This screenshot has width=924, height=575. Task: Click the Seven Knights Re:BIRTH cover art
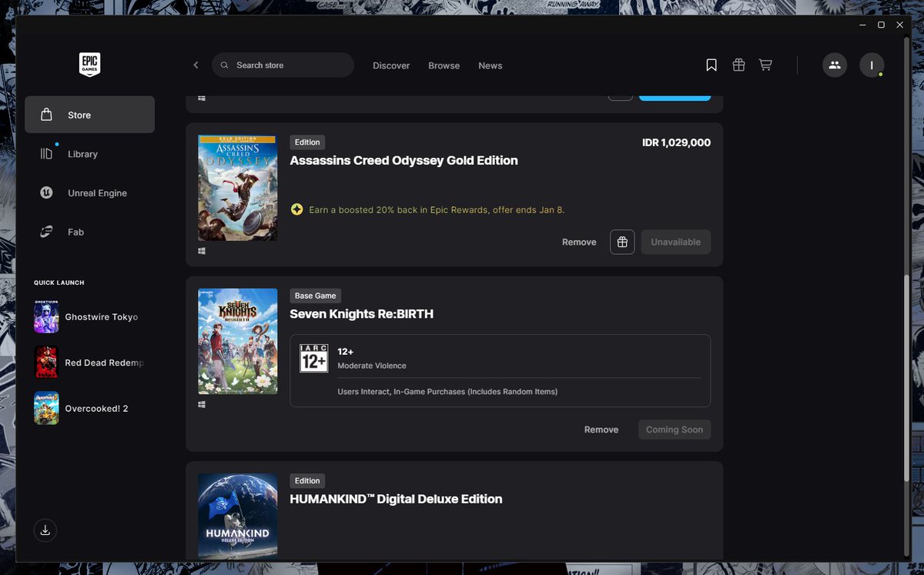point(237,341)
